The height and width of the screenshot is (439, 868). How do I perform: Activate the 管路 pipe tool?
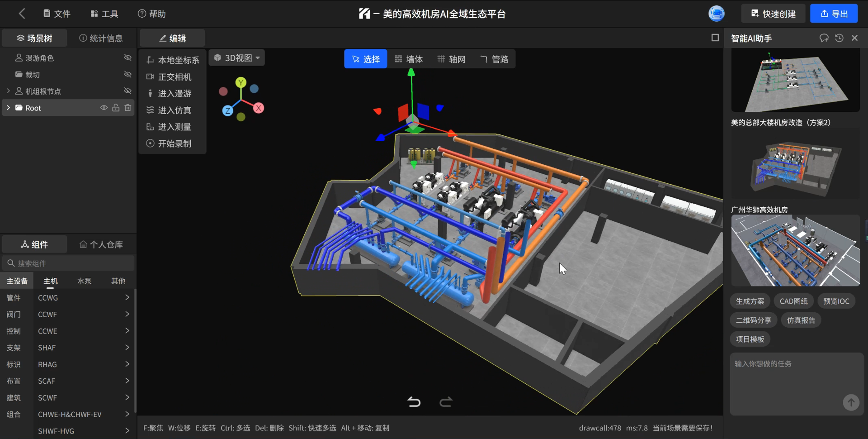click(494, 59)
